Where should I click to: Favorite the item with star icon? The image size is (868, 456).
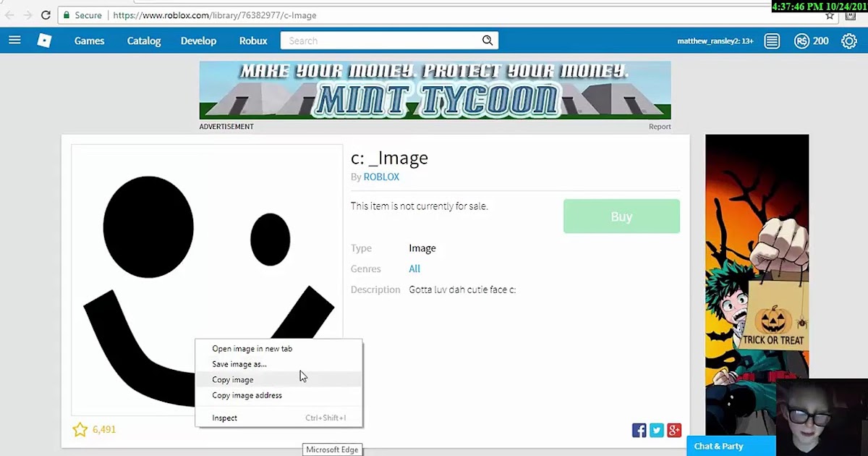(80, 429)
